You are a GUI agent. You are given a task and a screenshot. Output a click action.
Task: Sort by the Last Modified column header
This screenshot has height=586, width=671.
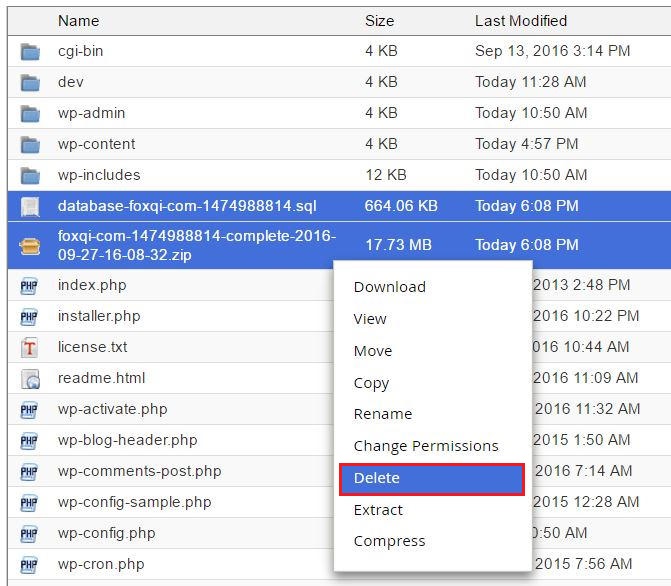(x=521, y=21)
